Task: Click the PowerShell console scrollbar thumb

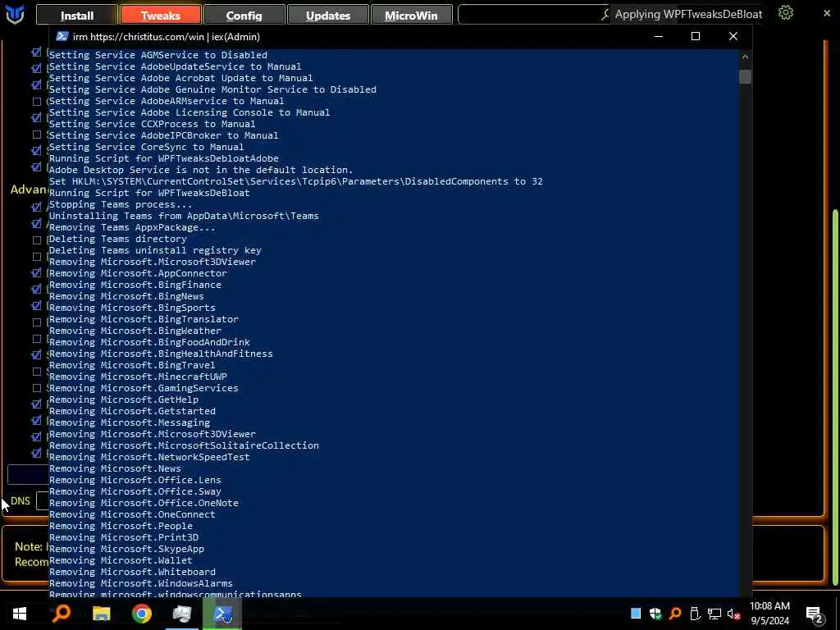Action: [745, 76]
